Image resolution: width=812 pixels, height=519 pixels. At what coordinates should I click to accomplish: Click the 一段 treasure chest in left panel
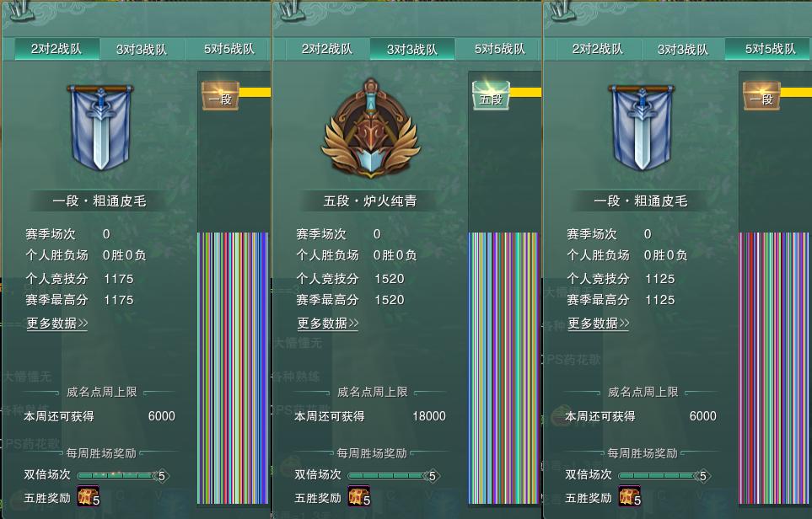coord(220,96)
